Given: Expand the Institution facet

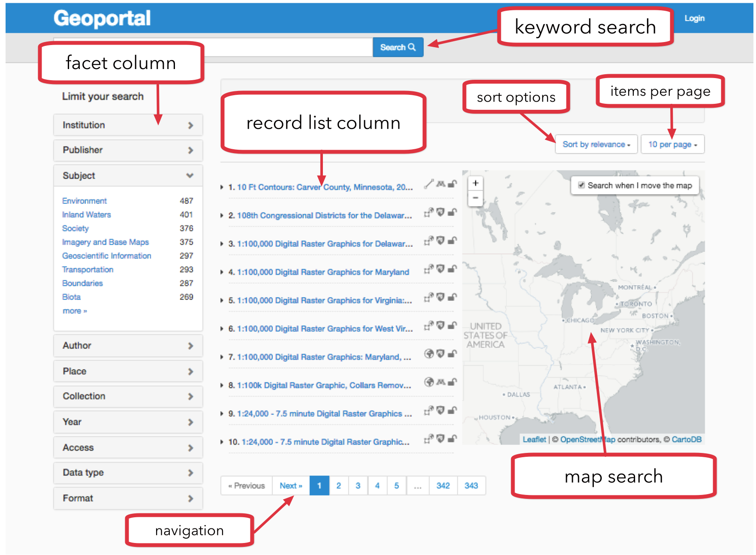Looking at the screenshot, I should [128, 125].
